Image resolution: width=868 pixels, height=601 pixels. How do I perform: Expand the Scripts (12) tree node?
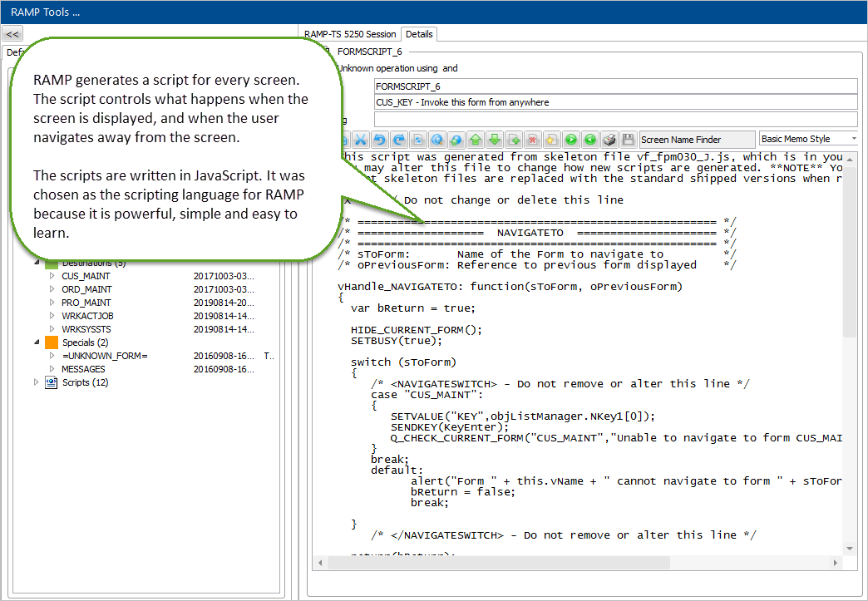click(37, 382)
